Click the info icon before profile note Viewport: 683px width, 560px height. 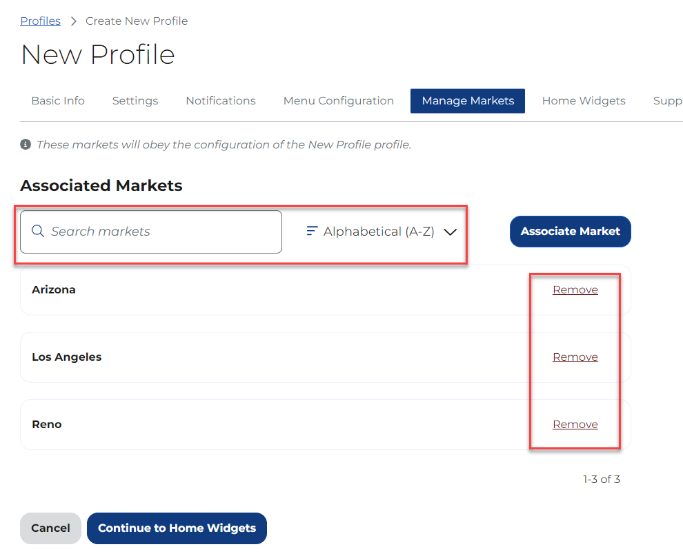click(x=25, y=145)
